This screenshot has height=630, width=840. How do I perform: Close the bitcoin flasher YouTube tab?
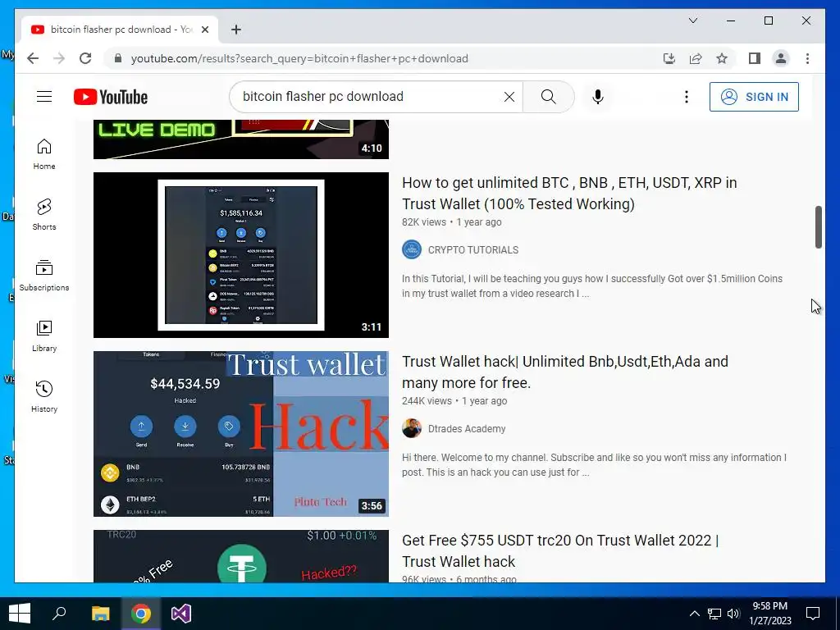204,30
